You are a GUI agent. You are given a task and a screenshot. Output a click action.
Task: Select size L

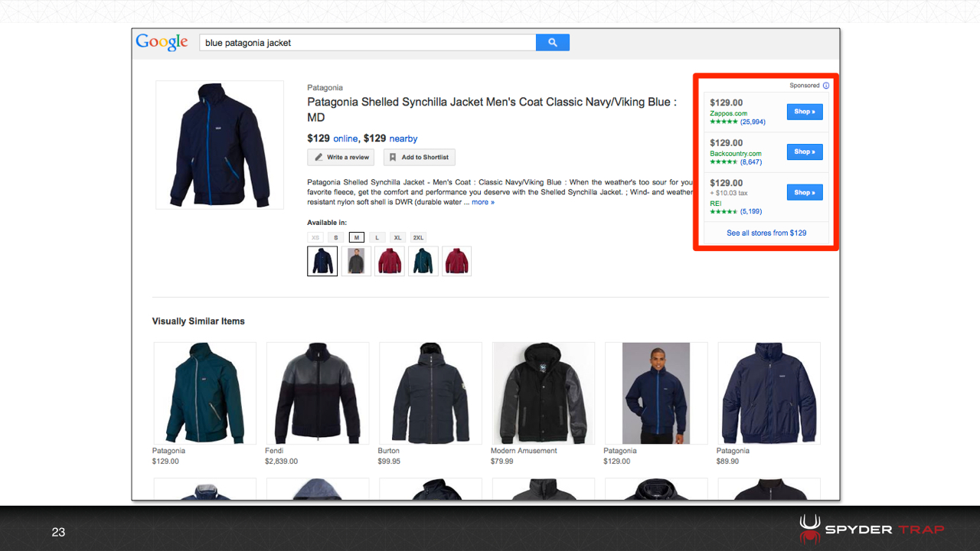377,237
